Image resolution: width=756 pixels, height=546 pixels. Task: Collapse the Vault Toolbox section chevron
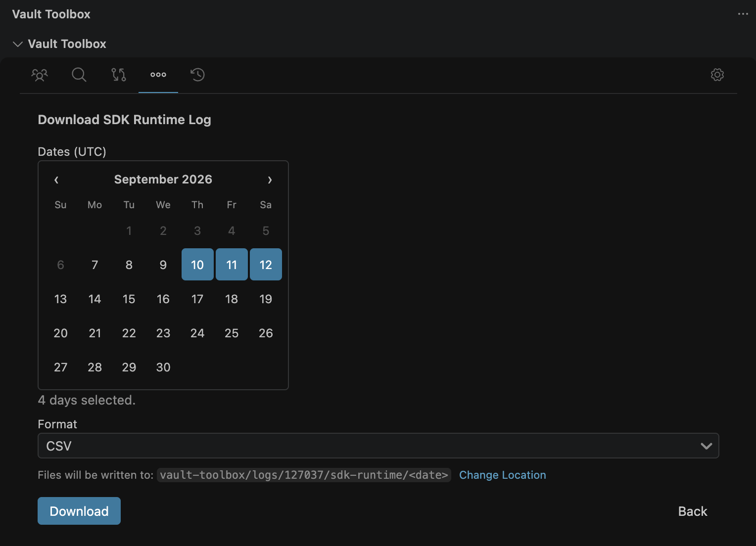[x=18, y=44]
